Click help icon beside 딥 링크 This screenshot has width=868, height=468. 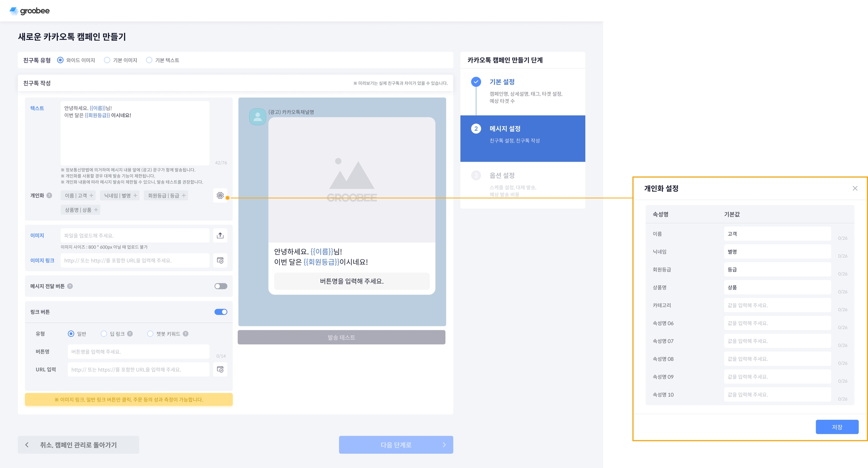pos(130,334)
